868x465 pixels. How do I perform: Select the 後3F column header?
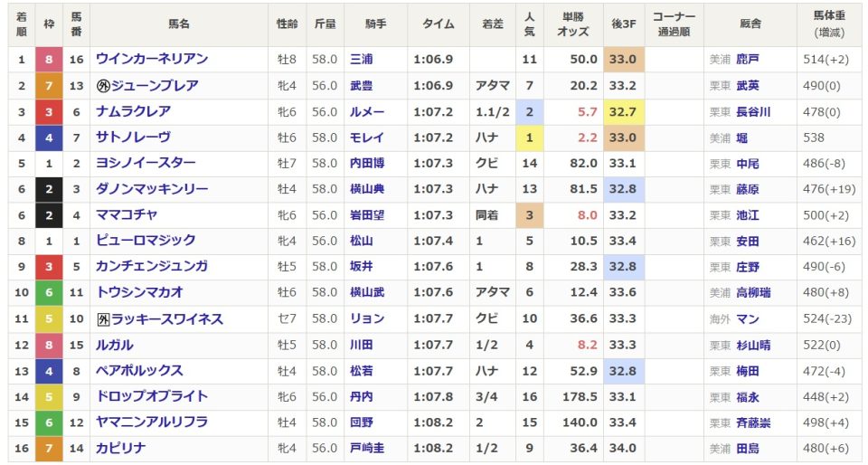(x=623, y=24)
